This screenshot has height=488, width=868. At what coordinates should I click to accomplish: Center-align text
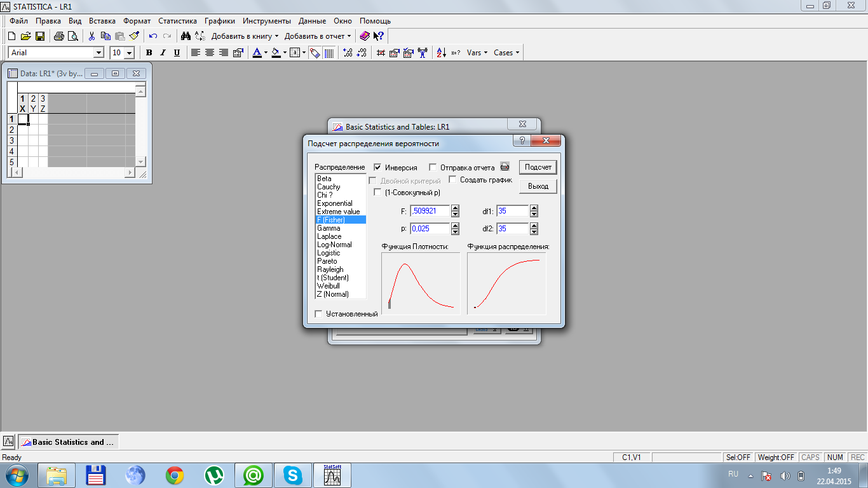point(210,53)
